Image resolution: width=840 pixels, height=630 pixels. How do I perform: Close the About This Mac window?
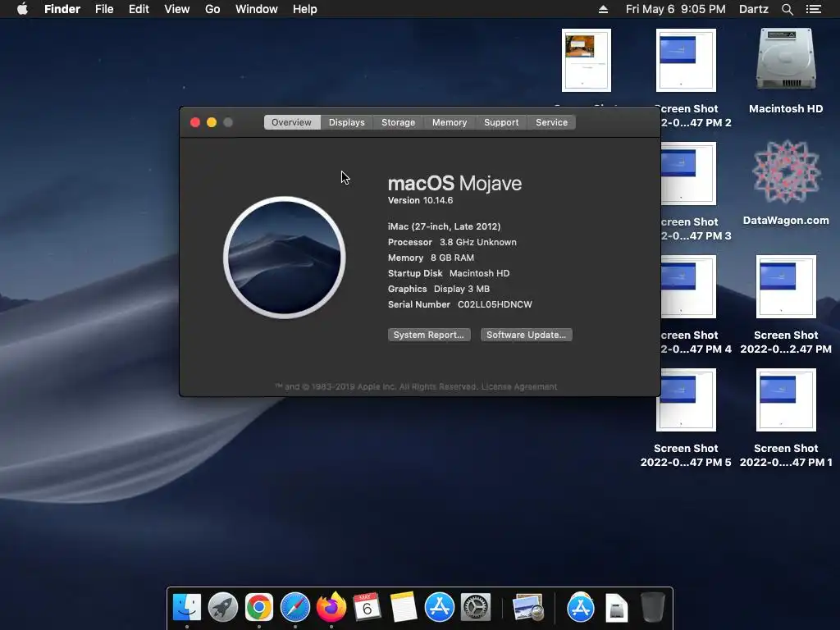pos(195,122)
